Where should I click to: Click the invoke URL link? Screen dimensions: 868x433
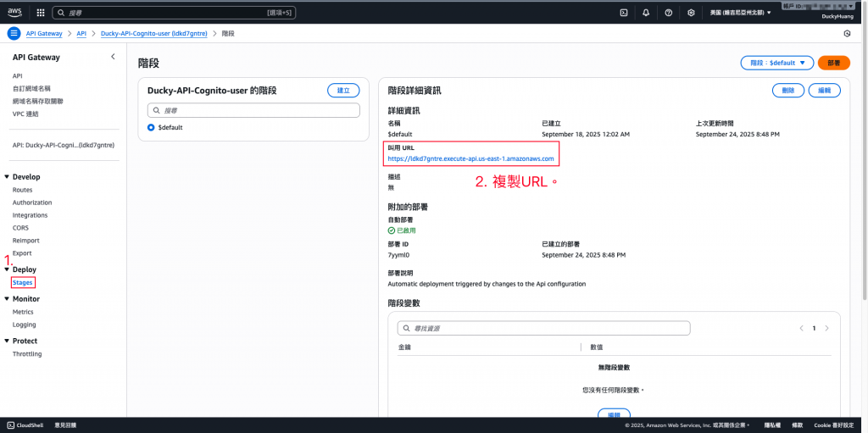[x=471, y=159]
